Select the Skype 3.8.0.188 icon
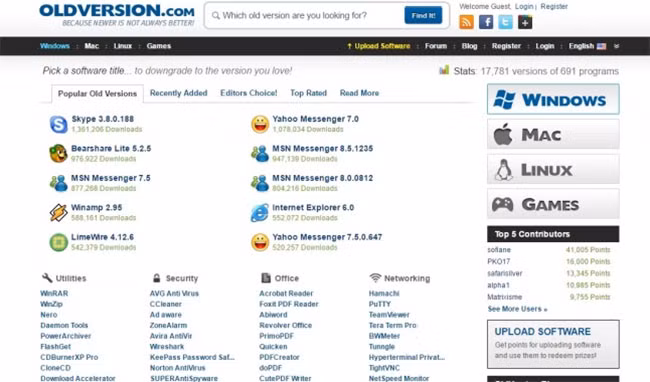 point(58,124)
